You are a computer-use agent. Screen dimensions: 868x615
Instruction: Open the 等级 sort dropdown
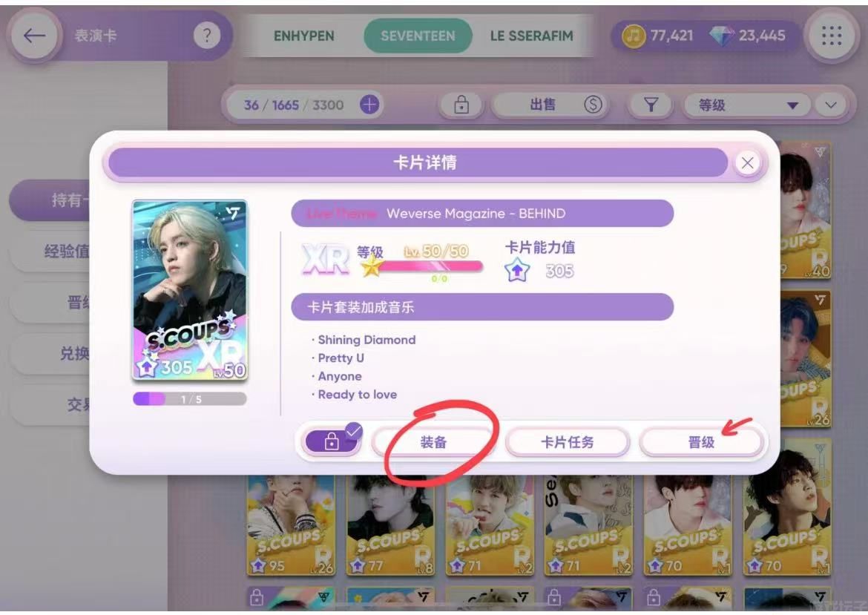pyautogui.click(x=747, y=105)
